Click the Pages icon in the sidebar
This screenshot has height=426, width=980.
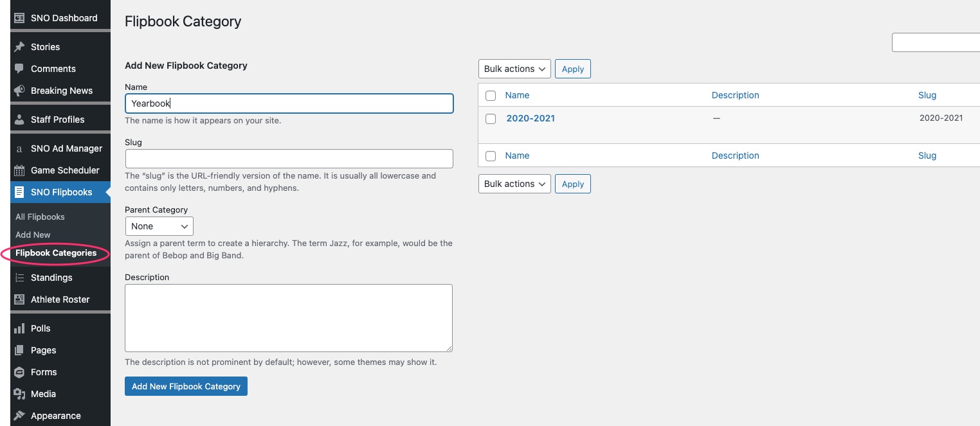pyautogui.click(x=19, y=350)
